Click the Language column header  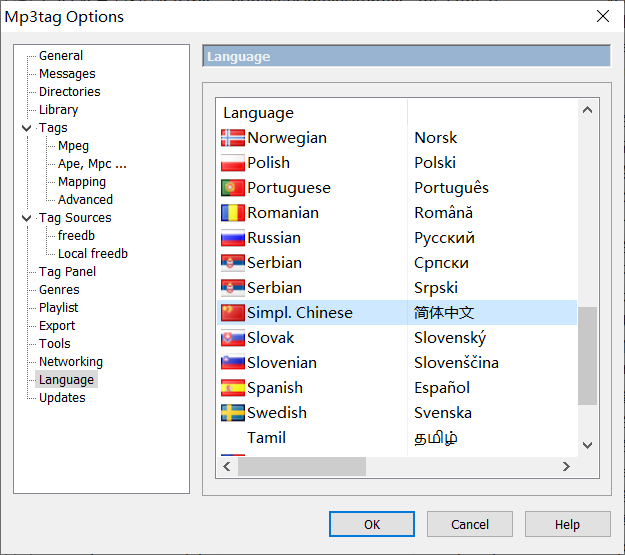[x=312, y=113]
